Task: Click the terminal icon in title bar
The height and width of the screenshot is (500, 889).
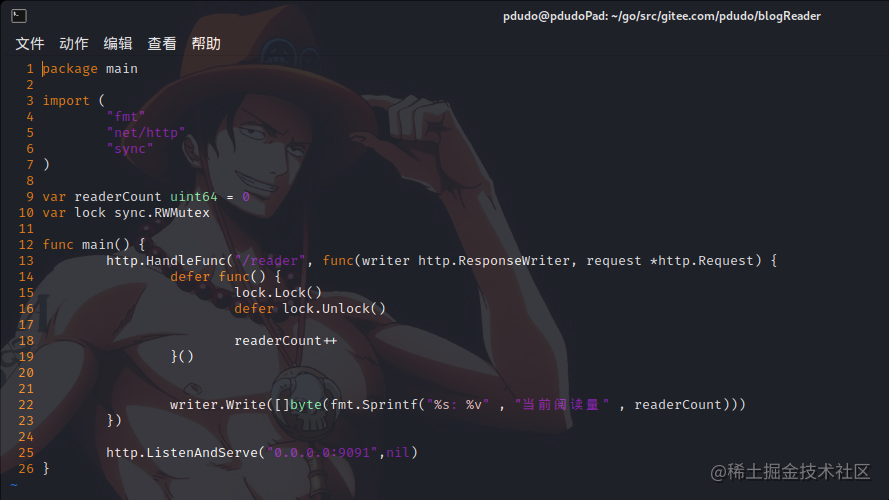Action: click(x=19, y=16)
